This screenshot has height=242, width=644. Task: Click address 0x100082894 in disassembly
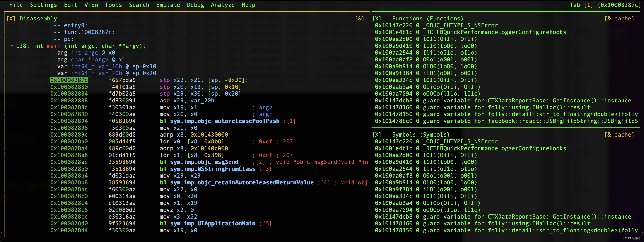[x=69, y=121]
